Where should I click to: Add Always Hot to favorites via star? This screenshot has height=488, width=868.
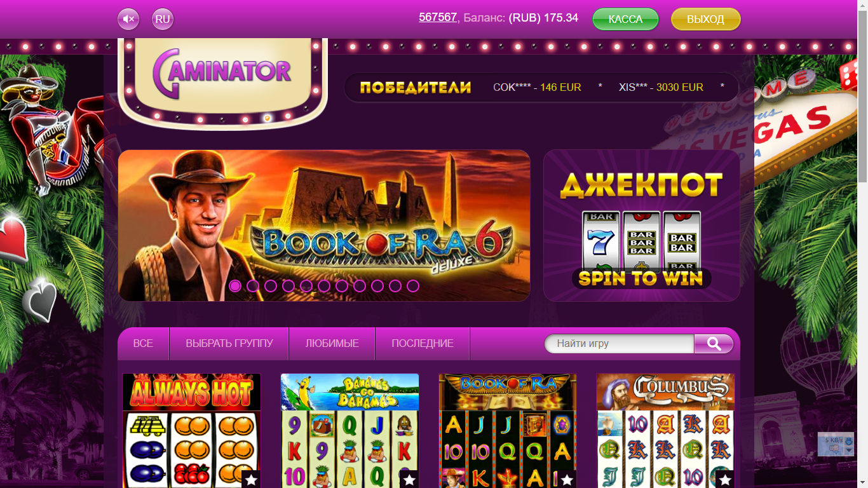click(x=251, y=480)
